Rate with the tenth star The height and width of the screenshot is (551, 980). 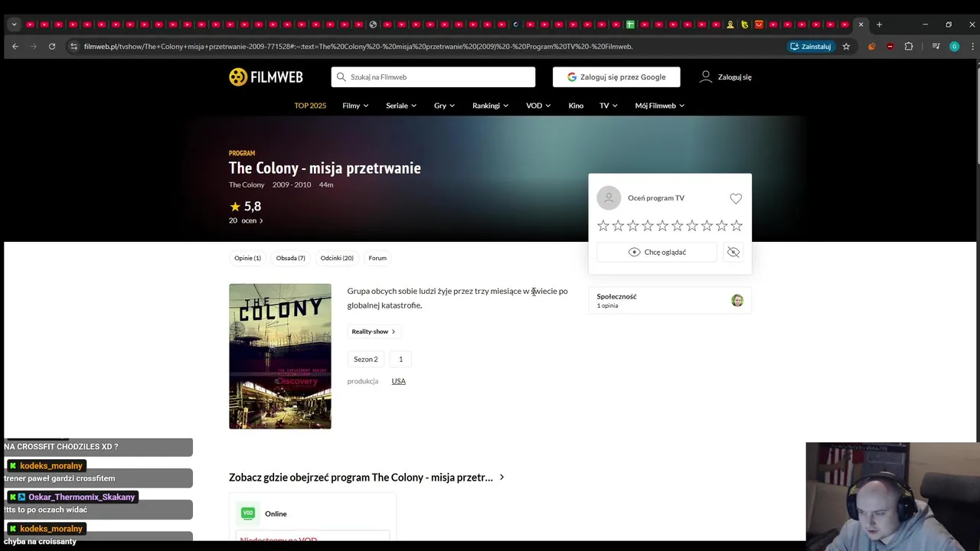click(x=737, y=226)
